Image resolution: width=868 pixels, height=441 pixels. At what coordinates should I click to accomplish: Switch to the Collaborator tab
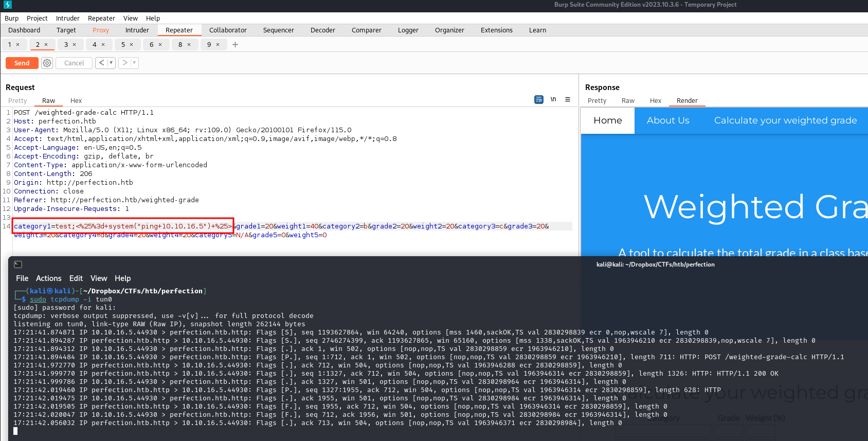click(228, 30)
